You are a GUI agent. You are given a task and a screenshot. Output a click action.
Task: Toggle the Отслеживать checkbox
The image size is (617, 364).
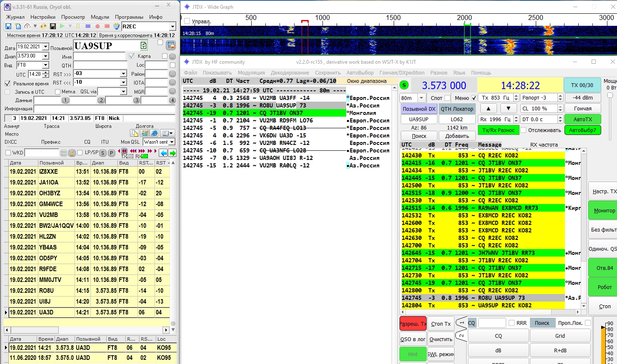pyautogui.click(x=523, y=130)
